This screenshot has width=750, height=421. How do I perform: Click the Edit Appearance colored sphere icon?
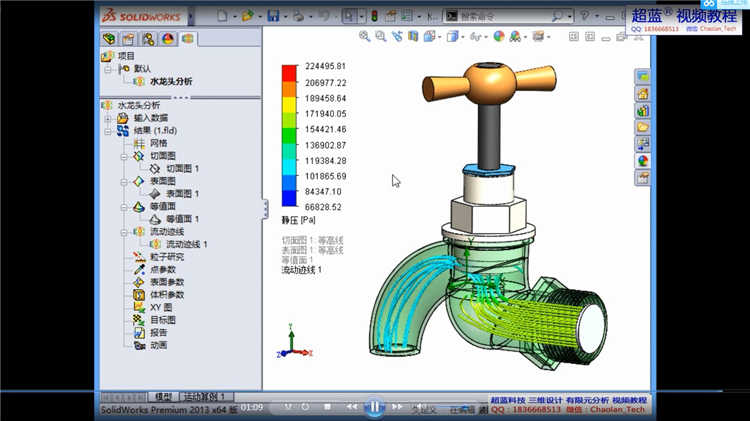(x=498, y=36)
